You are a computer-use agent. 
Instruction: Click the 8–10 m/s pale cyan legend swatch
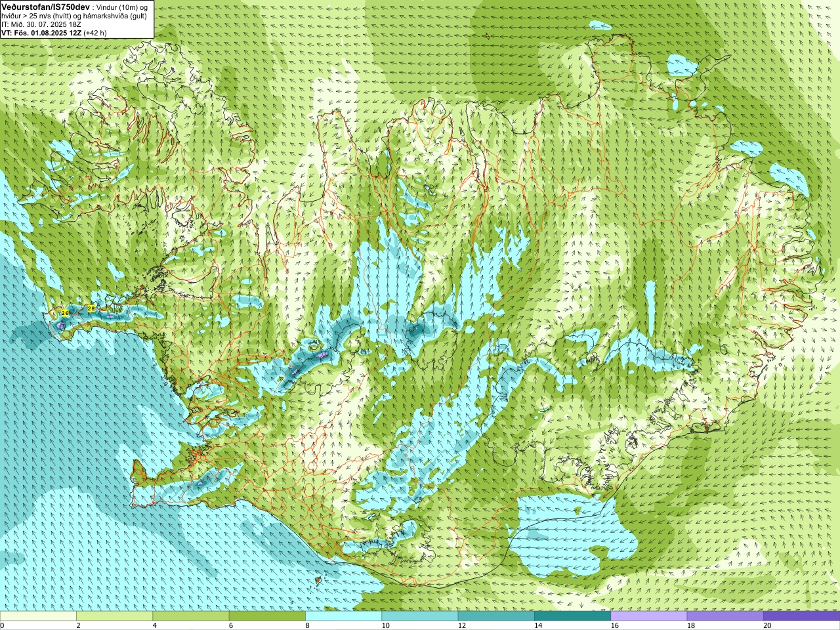pyautogui.click(x=343, y=616)
